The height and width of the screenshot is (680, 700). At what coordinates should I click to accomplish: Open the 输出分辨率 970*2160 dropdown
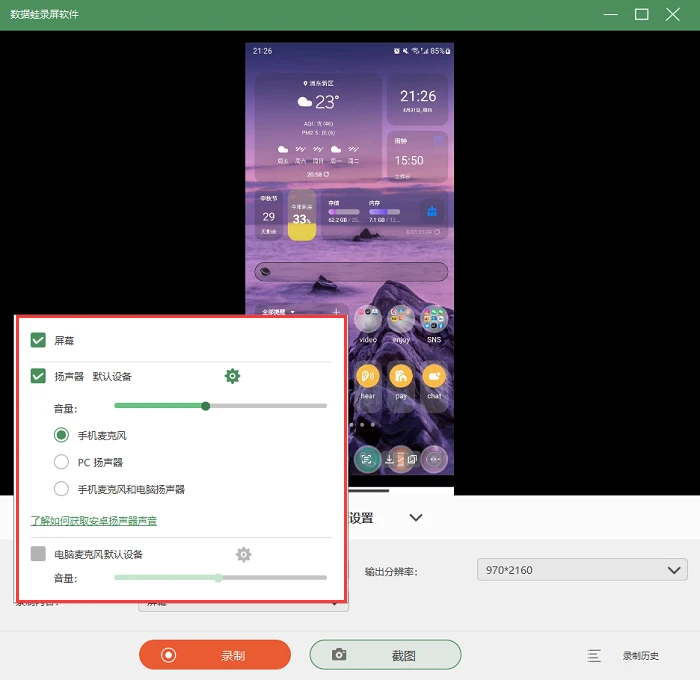[x=582, y=570]
